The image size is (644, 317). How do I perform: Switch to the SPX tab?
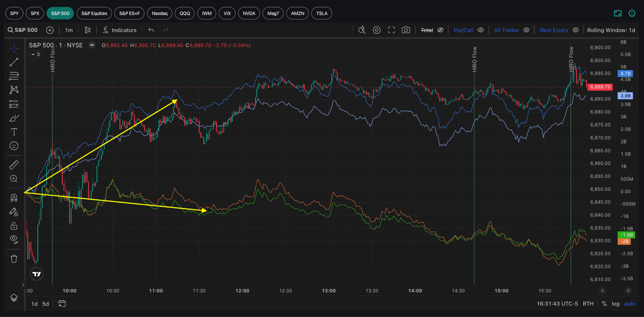(x=35, y=13)
